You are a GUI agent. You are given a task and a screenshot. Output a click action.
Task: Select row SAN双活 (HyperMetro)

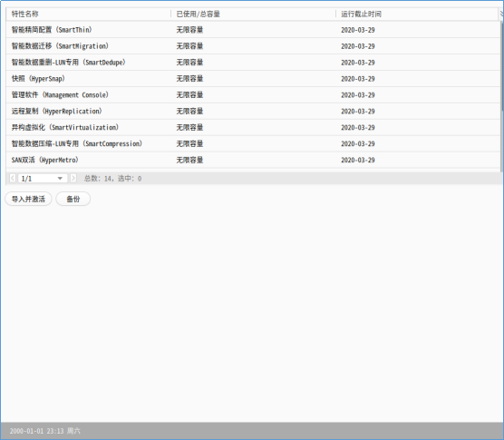tap(252, 160)
